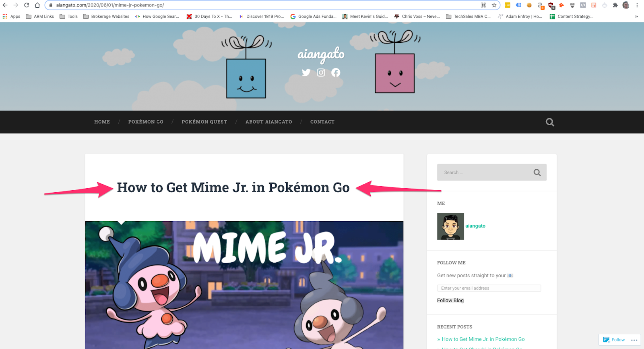
Task: Open the Chrome profile avatar
Action: pyautogui.click(x=626, y=5)
